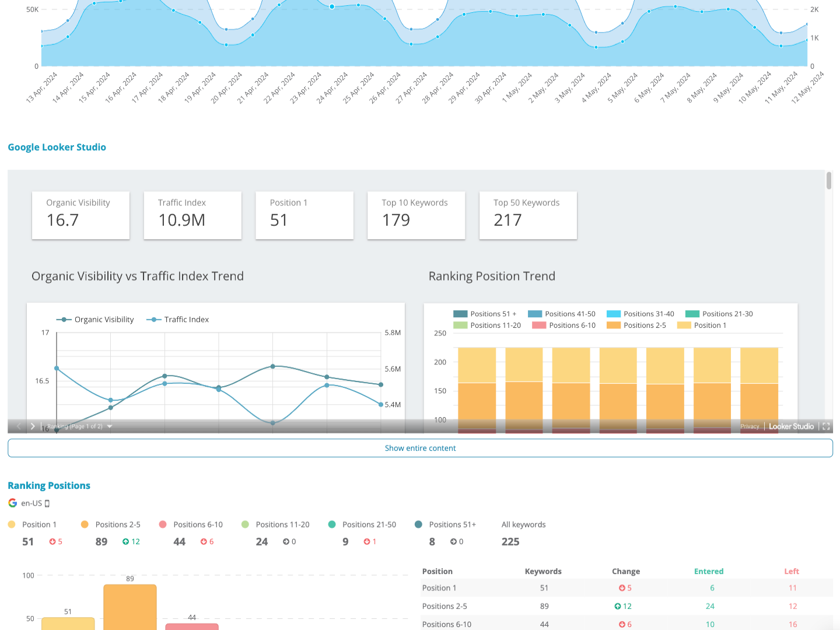The width and height of the screenshot is (840, 630).
Task: Click the Google icon beside en-US
Action: pos(13,503)
